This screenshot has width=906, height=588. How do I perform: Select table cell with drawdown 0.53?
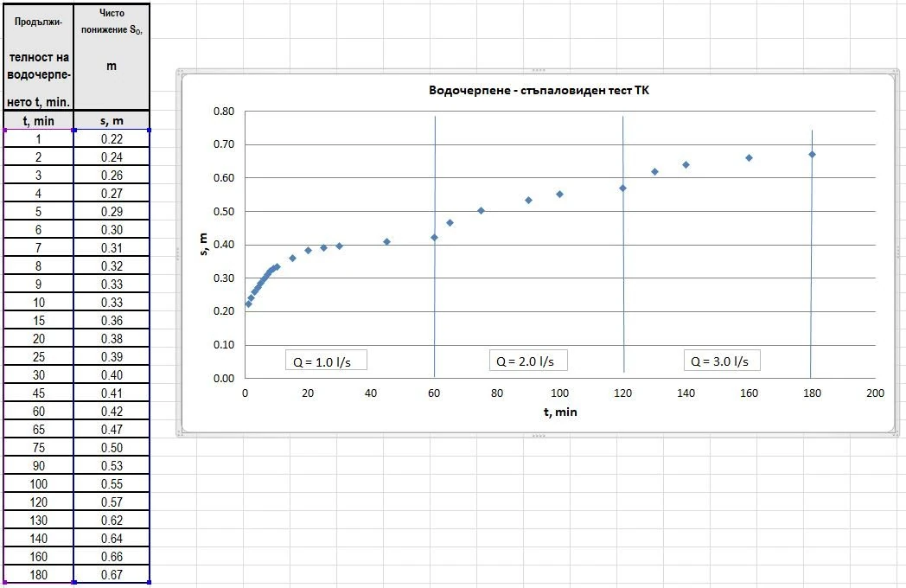tap(112, 466)
